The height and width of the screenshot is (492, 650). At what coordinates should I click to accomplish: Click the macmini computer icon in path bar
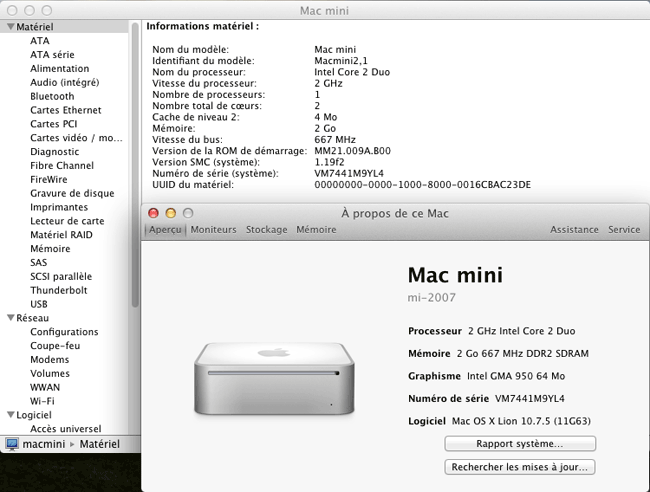click(12, 444)
